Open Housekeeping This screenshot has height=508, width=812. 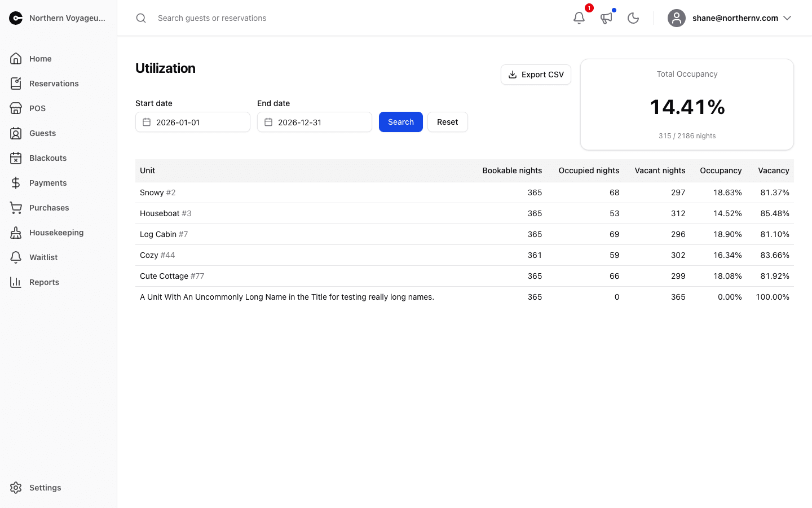point(59,233)
